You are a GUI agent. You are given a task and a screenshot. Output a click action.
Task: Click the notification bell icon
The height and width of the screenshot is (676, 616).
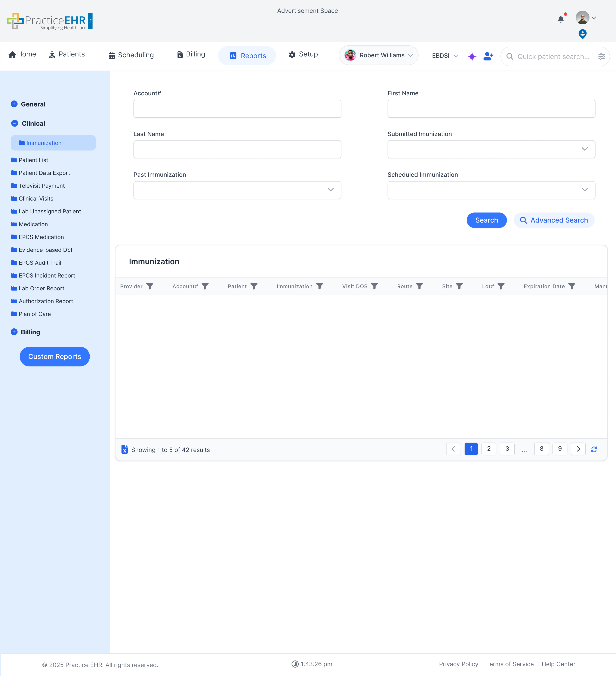click(x=561, y=19)
